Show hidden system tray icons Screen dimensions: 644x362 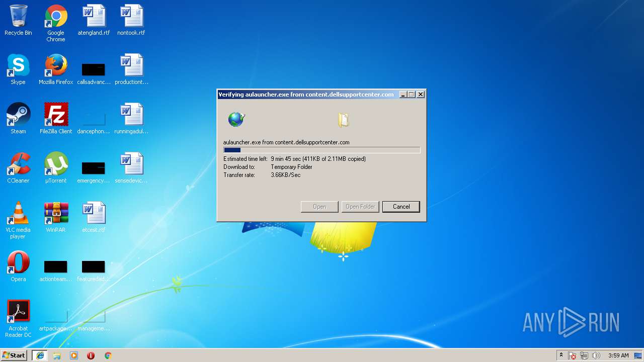coord(561,355)
